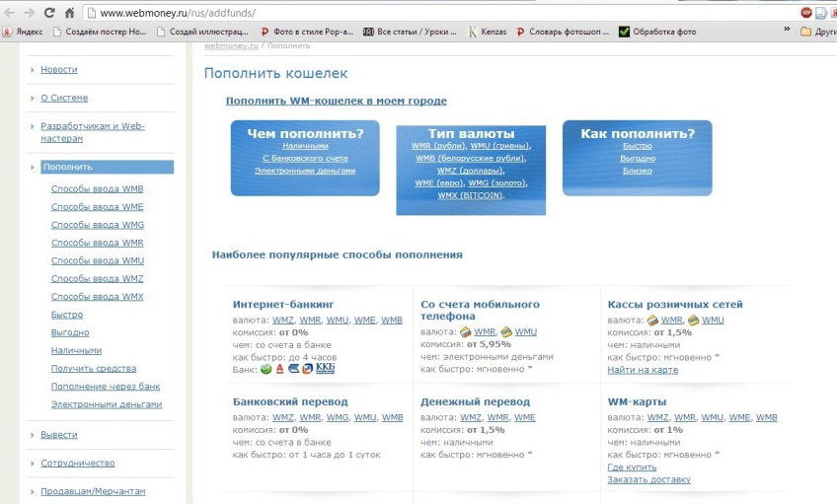
Task: Expand the О Системе sidebar arrow
Action: (x=33, y=98)
